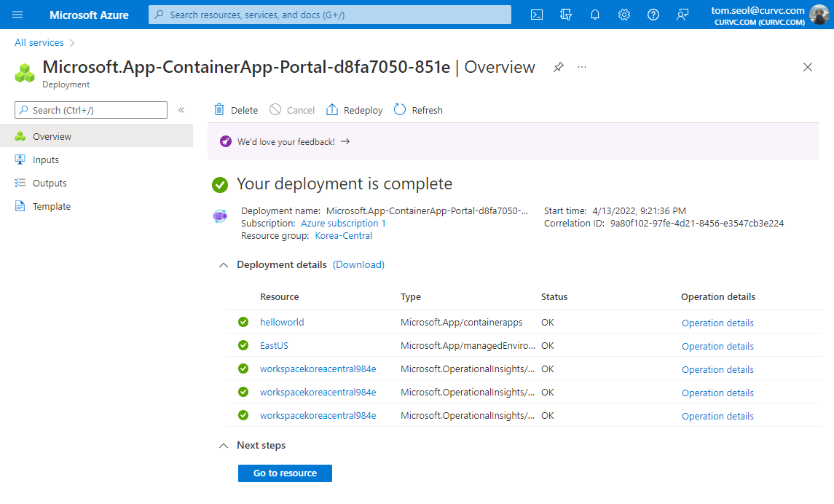Viewport: 834px width, 504px height.
Task: Close the deployment overview blade
Action: coord(807,67)
